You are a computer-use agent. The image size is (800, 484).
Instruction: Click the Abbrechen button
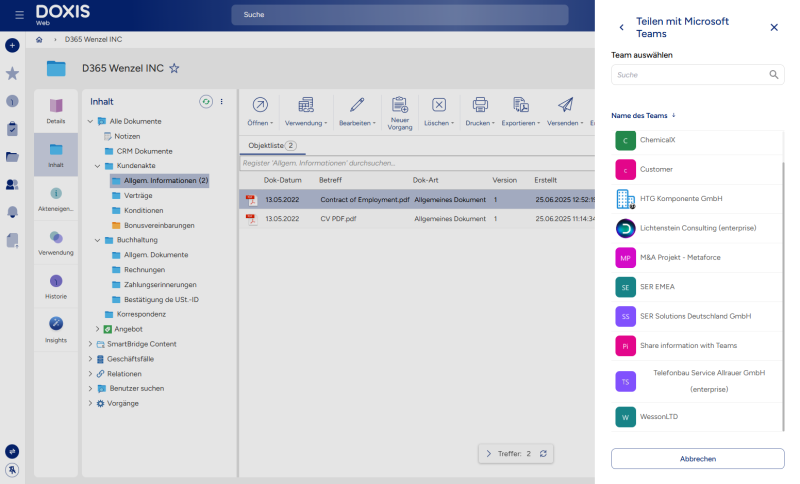point(697,458)
